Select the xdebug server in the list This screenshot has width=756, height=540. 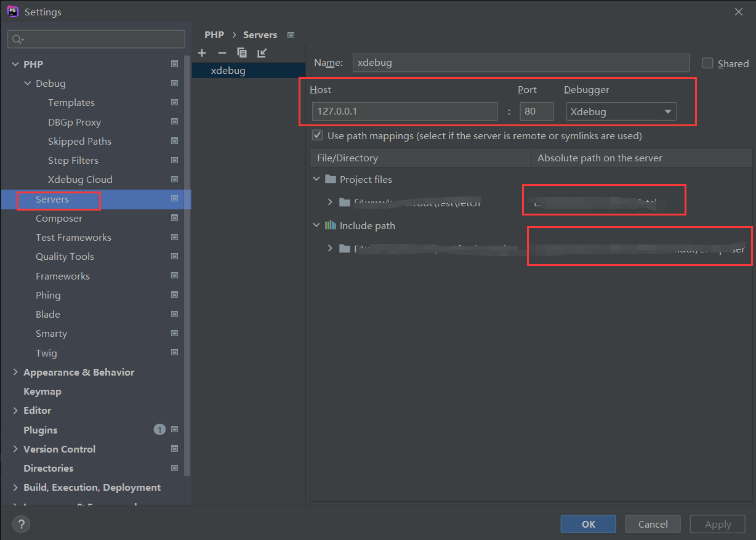coord(249,70)
